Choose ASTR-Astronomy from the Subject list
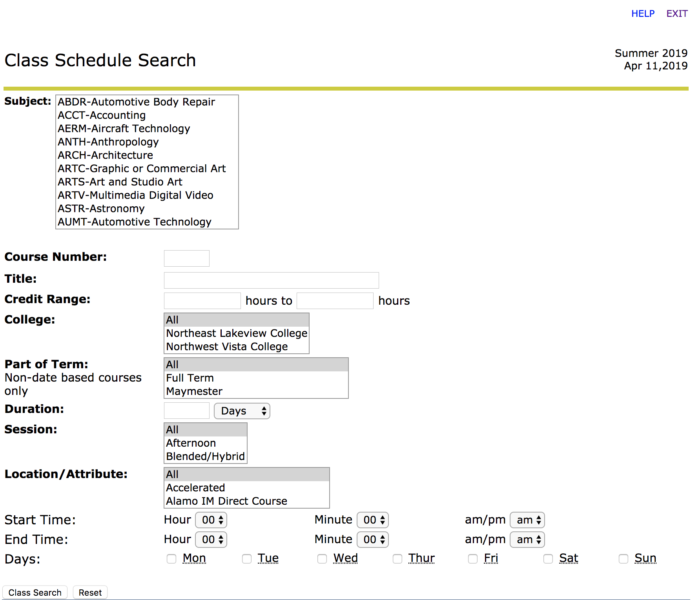This screenshot has width=700, height=600. pos(101,209)
